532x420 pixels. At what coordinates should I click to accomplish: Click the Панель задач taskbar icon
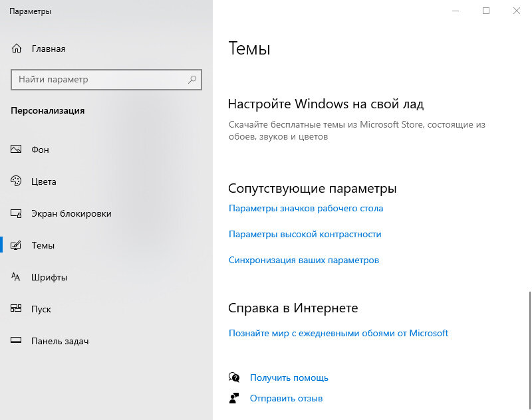pos(16,340)
